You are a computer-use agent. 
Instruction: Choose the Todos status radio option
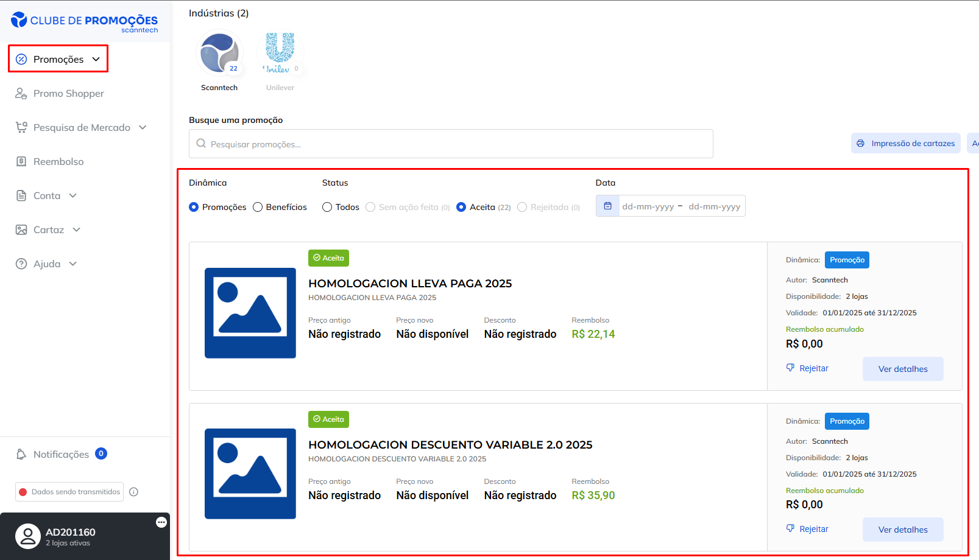[327, 207]
